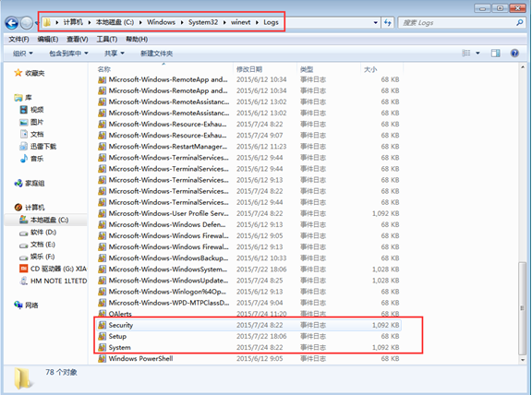532x395 pixels.
Task: Click the file list scrollbar up arrow
Action: point(523,67)
